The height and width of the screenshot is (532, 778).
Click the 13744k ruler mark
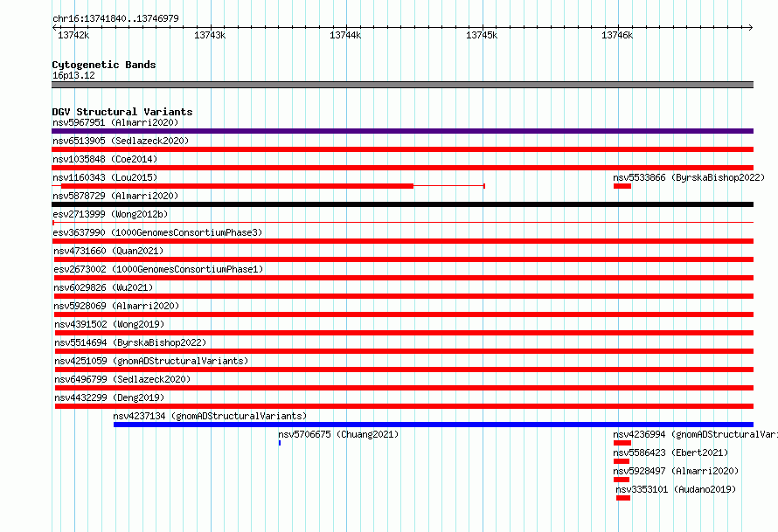point(345,35)
